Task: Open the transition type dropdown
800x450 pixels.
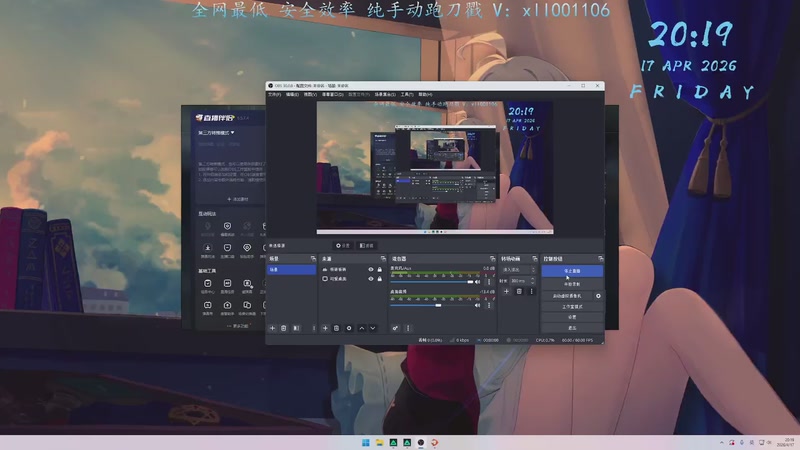Action: tap(518, 269)
